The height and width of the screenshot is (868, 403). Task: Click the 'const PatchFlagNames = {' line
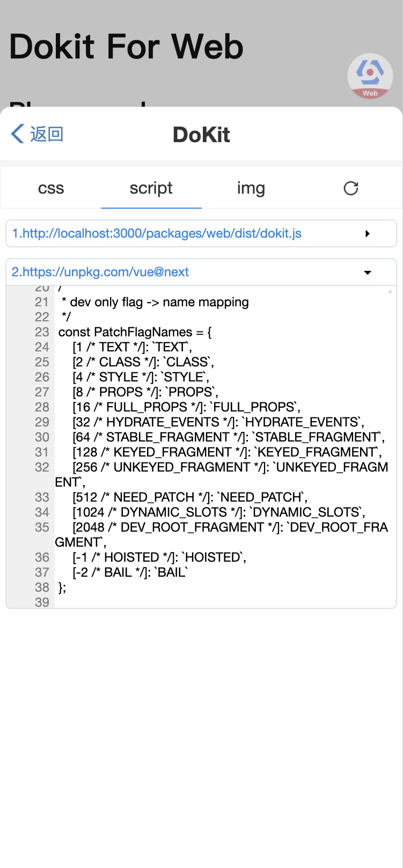click(135, 332)
